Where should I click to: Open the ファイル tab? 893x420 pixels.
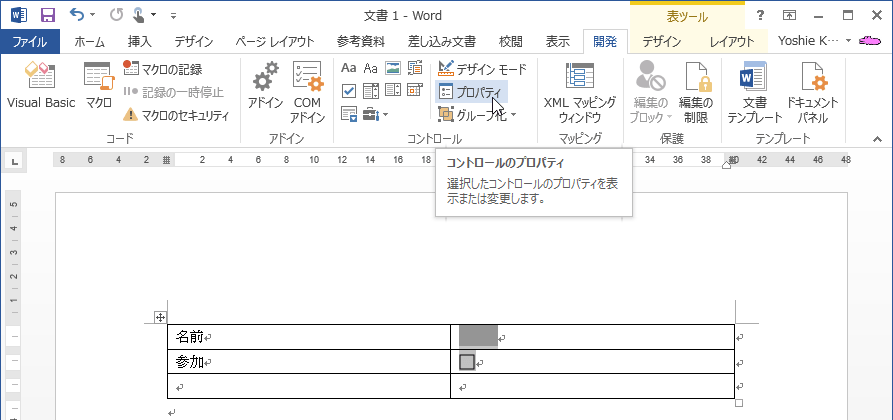pyautogui.click(x=30, y=41)
